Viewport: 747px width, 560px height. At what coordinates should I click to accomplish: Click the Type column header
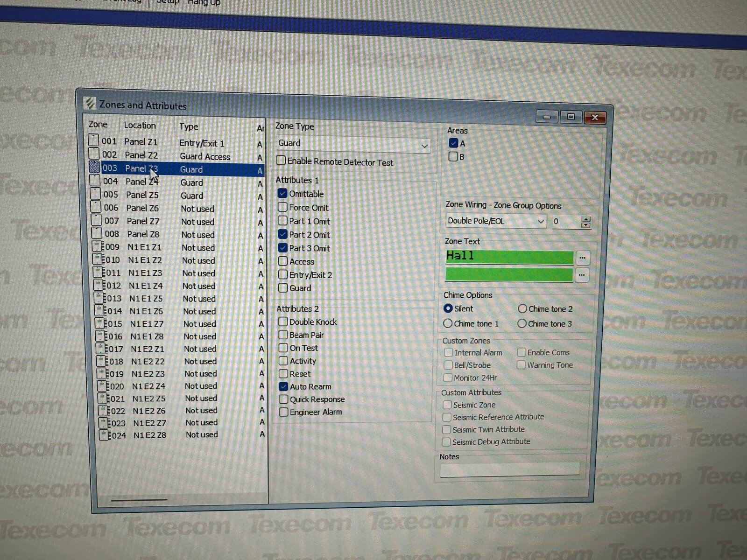[189, 126]
